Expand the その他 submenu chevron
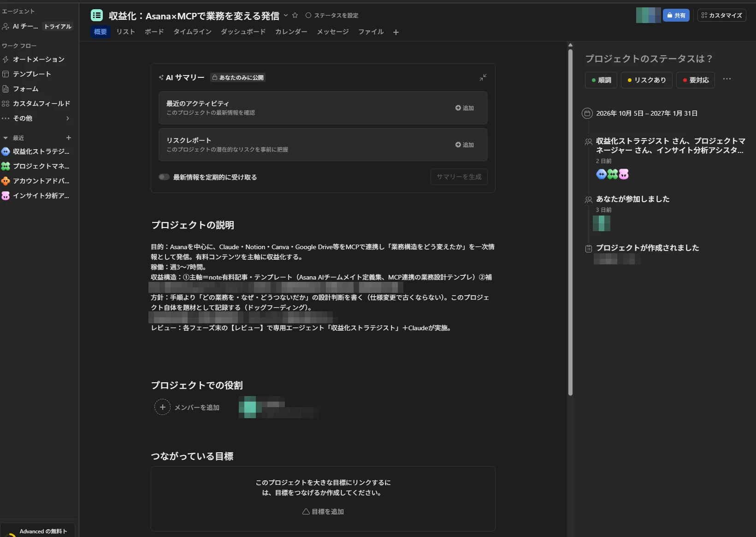This screenshot has width=756, height=537. click(x=68, y=118)
